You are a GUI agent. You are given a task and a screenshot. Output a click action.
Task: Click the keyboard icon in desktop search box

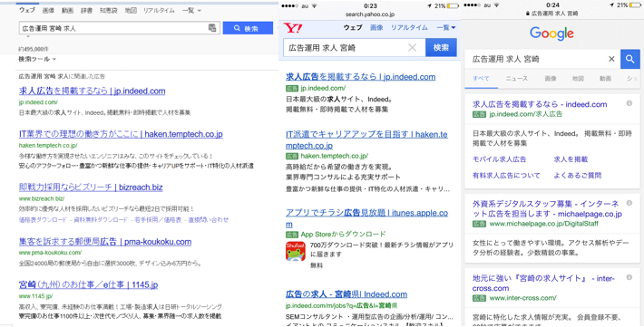[212, 28]
